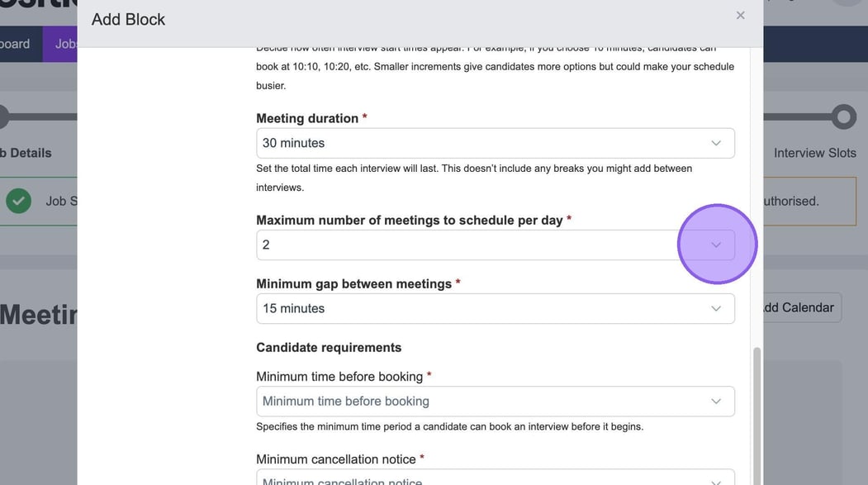Screen dimensions: 868x485
Task: Click the green checkmark status icon
Action: (x=18, y=201)
